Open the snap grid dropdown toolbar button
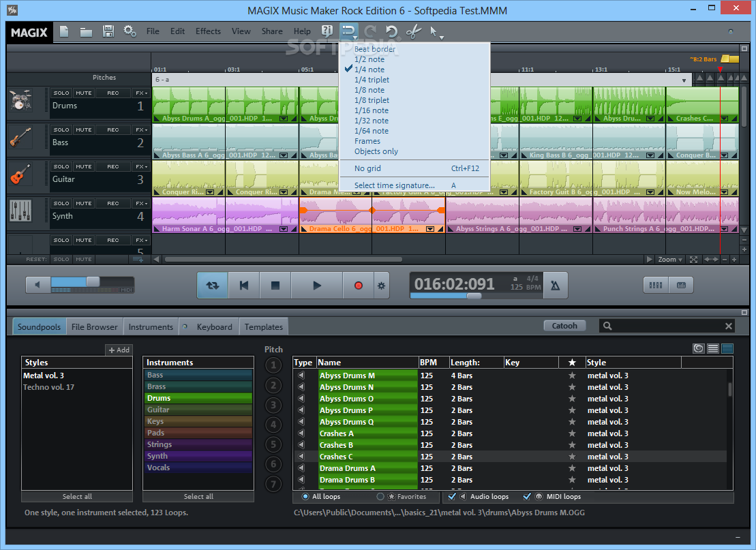The width and height of the screenshot is (756, 550). (349, 32)
